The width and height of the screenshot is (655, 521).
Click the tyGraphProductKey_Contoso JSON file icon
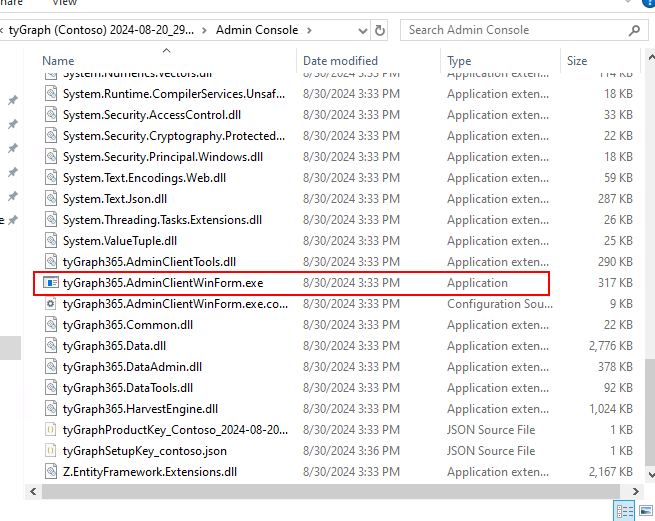[x=51, y=430]
